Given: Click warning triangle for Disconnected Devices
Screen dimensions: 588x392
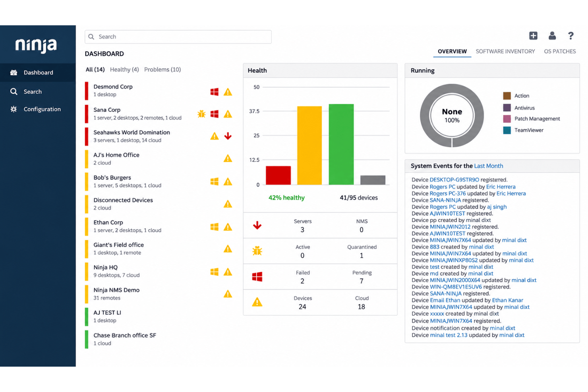Looking at the screenshot, I should 228,204.
